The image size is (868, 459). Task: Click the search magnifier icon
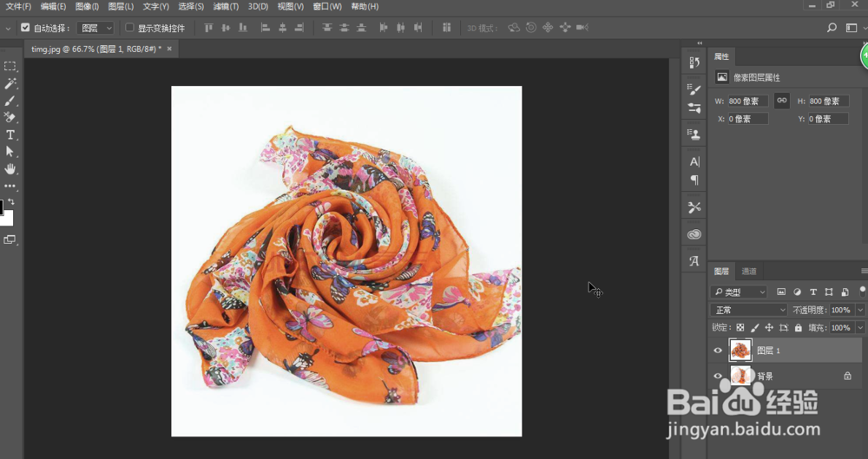[x=832, y=28]
